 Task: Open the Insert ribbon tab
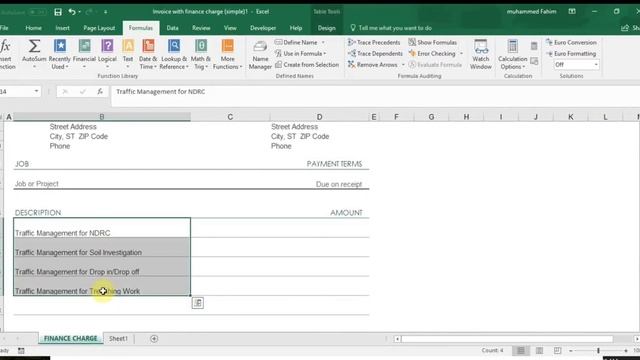(x=62, y=28)
